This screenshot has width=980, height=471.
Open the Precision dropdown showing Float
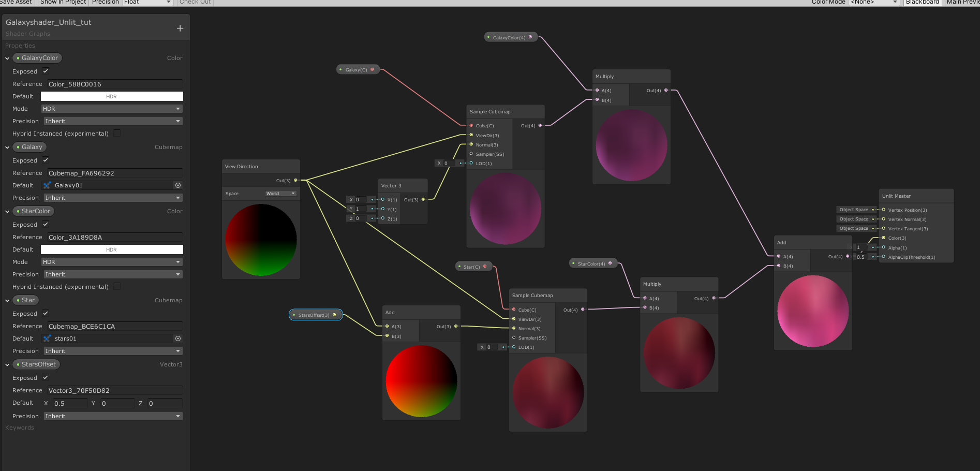(147, 2)
